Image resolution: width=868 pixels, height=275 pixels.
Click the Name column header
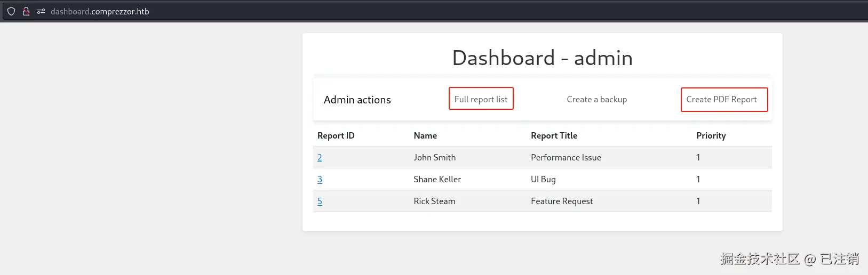point(425,135)
